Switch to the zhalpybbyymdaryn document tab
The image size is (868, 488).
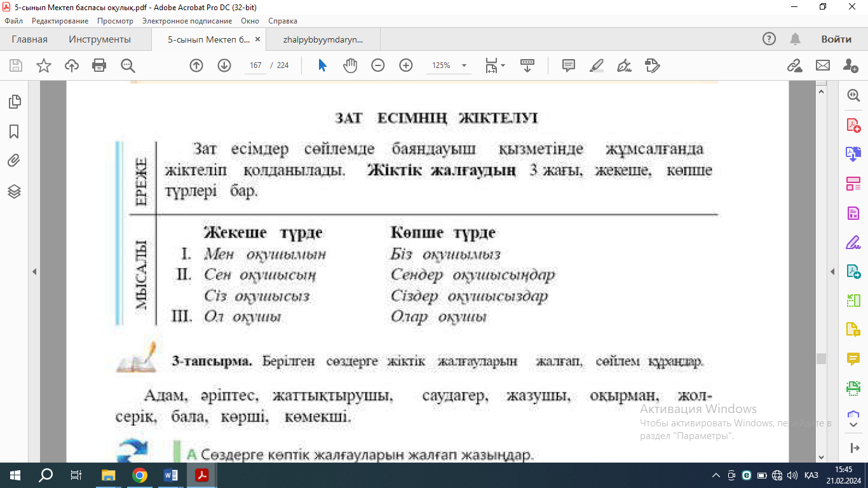(x=323, y=39)
